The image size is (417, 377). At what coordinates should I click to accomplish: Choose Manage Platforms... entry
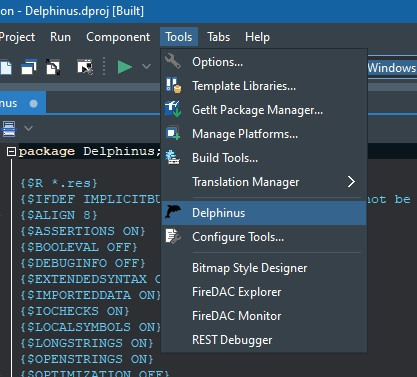[264, 134]
